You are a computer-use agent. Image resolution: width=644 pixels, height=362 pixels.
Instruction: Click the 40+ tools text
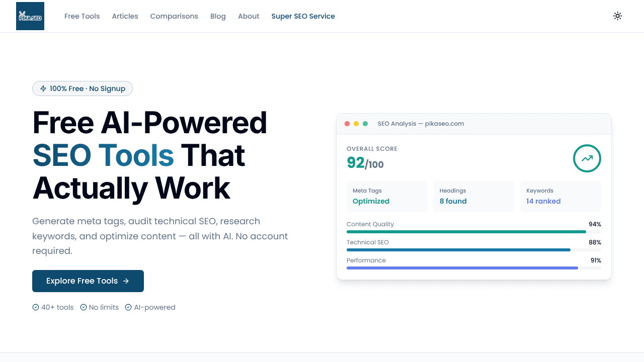coord(57,307)
